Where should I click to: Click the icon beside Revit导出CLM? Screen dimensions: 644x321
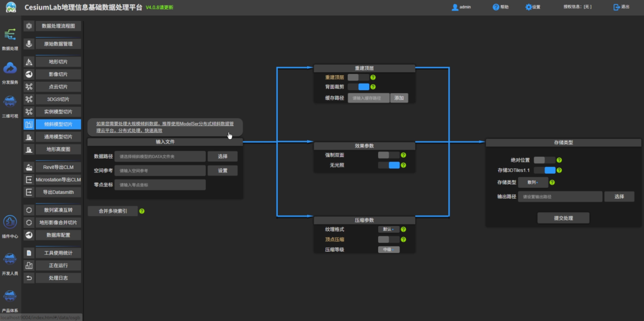[x=29, y=167]
